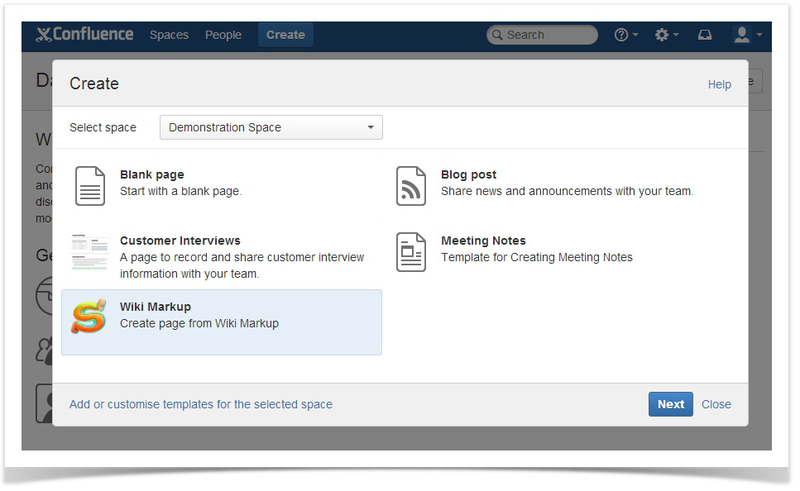Close the Create dialog
This screenshot has width=800, height=491.
716,404
